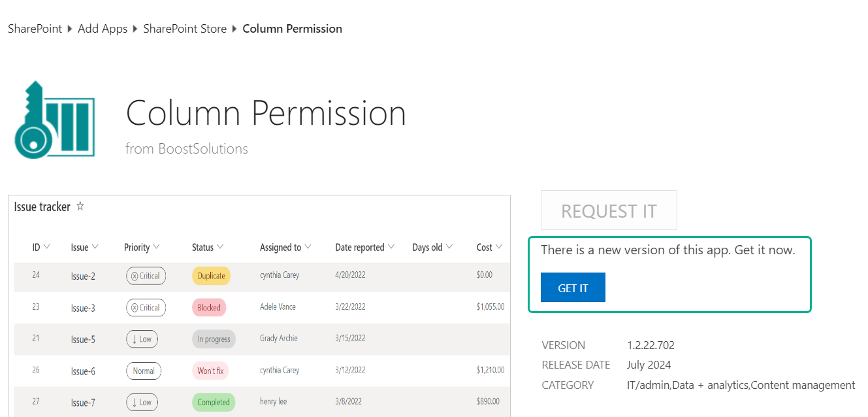Click the $1,055.00 cost value
This screenshot has width=868, height=417.
click(490, 307)
